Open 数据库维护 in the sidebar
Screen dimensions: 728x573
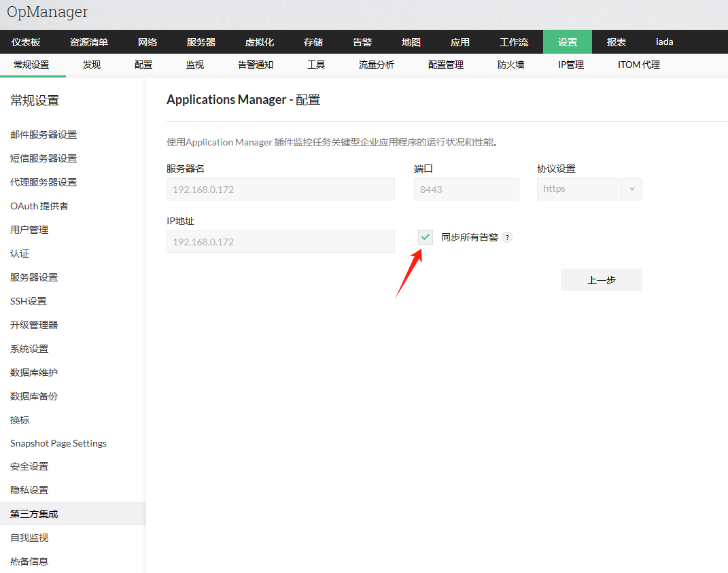click(34, 372)
